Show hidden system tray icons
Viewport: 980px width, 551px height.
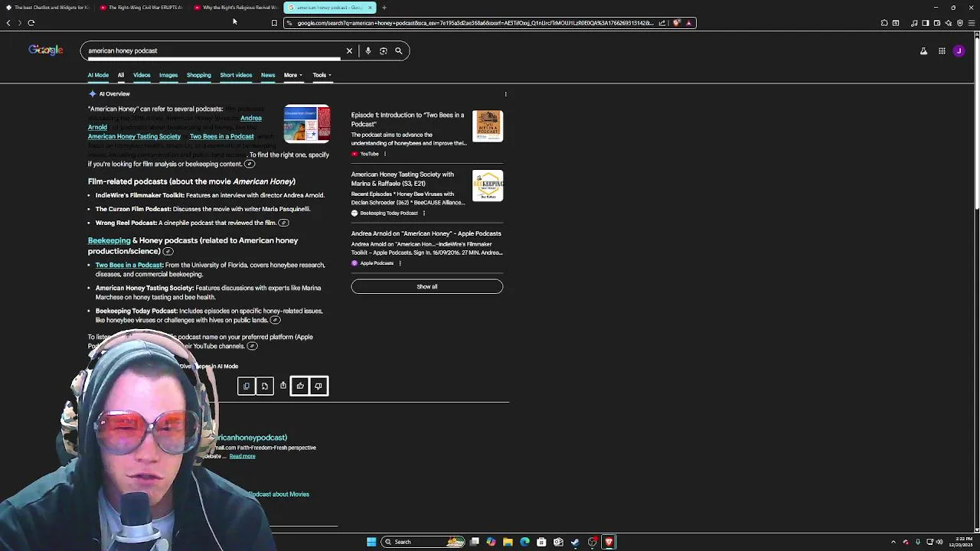coord(893,542)
